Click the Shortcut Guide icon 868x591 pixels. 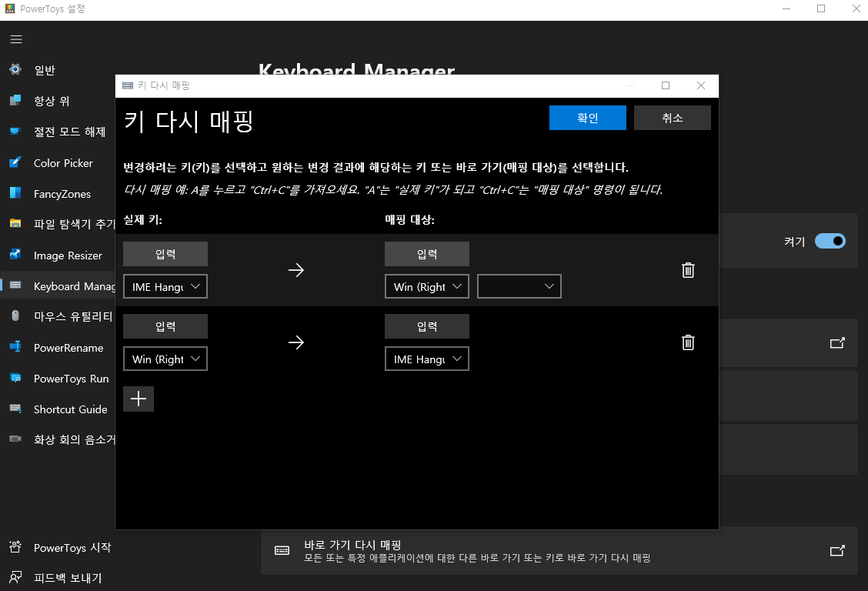pyautogui.click(x=15, y=409)
